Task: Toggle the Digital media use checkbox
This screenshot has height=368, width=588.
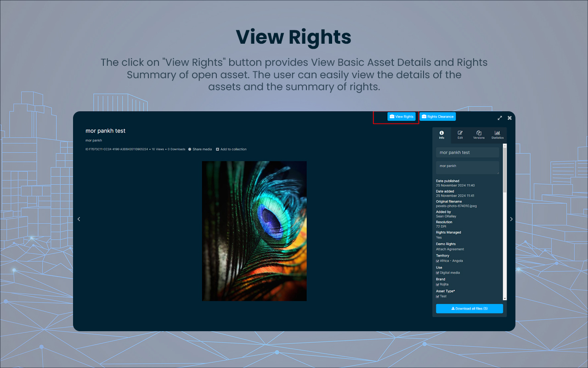Action: pos(438,273)
